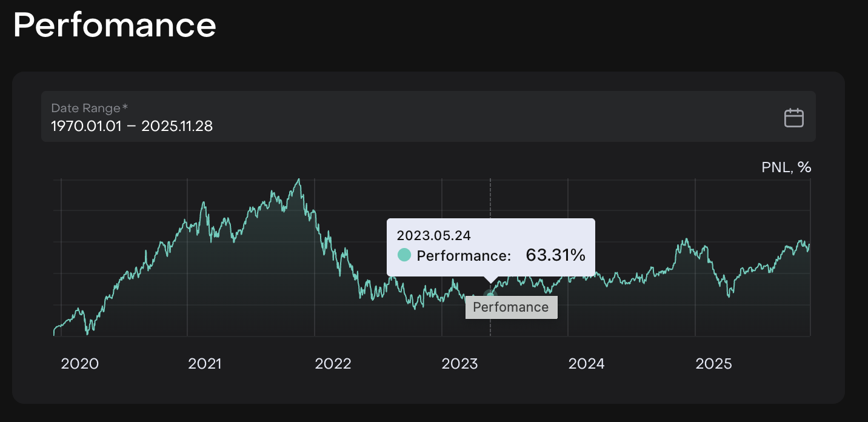Viewport: 868px width, 422px height.
Task: Click the gray Perfomance hover label
Action: click(x=510, y=307)
